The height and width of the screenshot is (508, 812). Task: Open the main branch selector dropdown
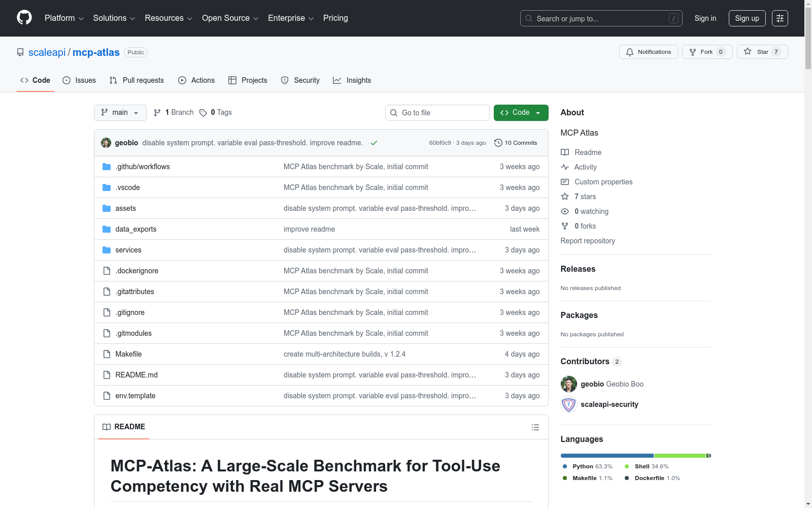tap(120, 113)
